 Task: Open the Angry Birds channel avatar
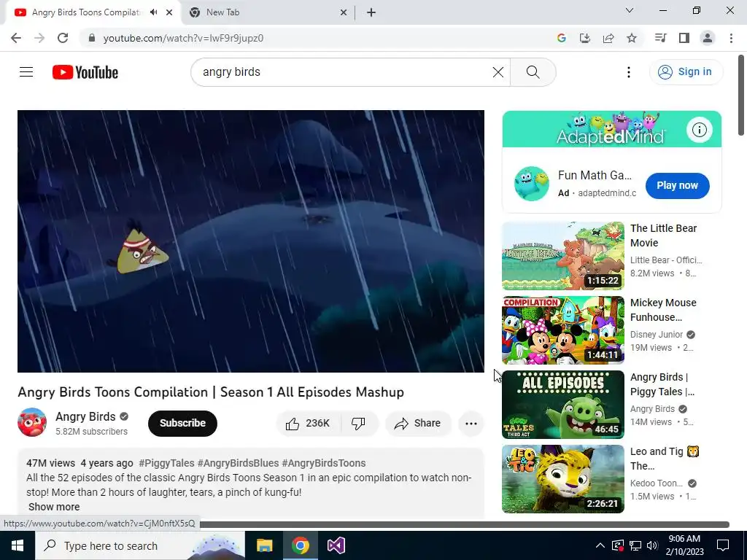coord(32,422)
